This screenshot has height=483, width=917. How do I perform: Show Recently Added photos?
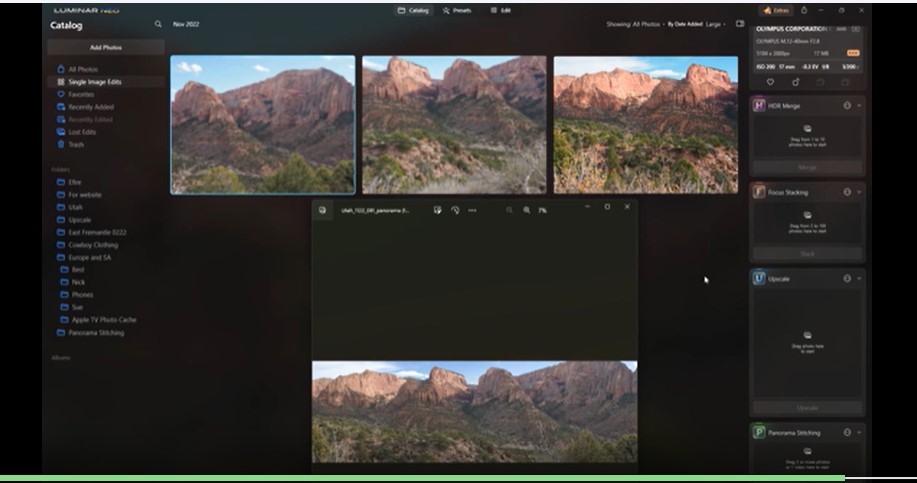[91, 107]
